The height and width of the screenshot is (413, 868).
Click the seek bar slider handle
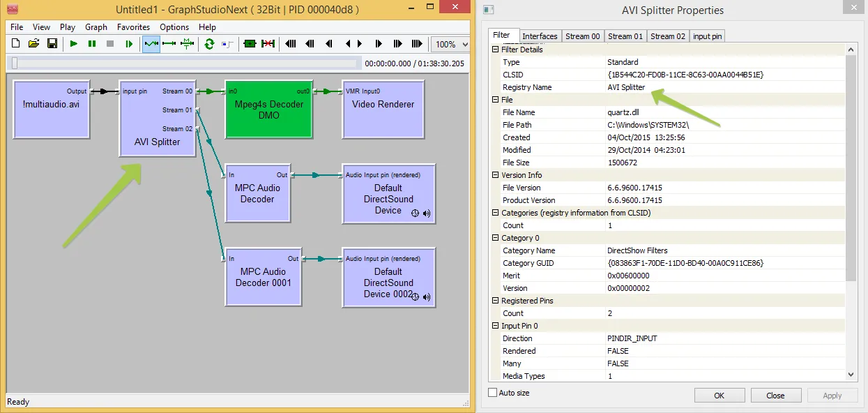15,63
